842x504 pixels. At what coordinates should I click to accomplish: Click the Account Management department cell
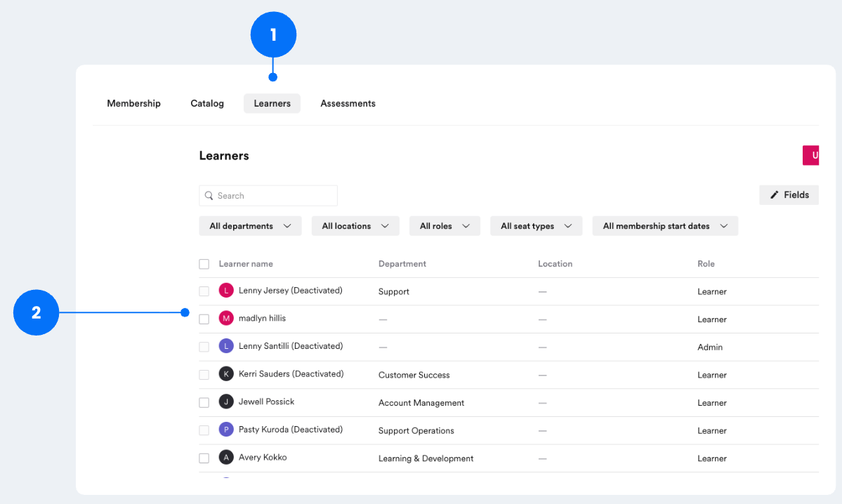421,403
